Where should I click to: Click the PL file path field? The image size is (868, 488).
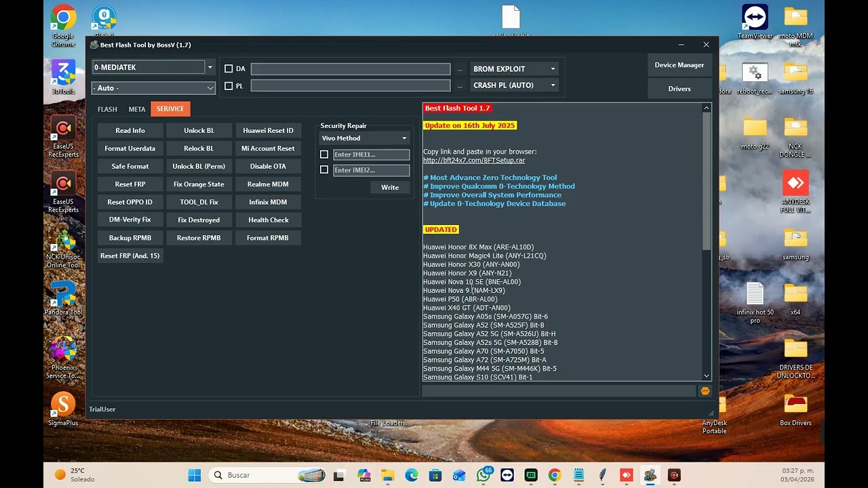point(351,85)
